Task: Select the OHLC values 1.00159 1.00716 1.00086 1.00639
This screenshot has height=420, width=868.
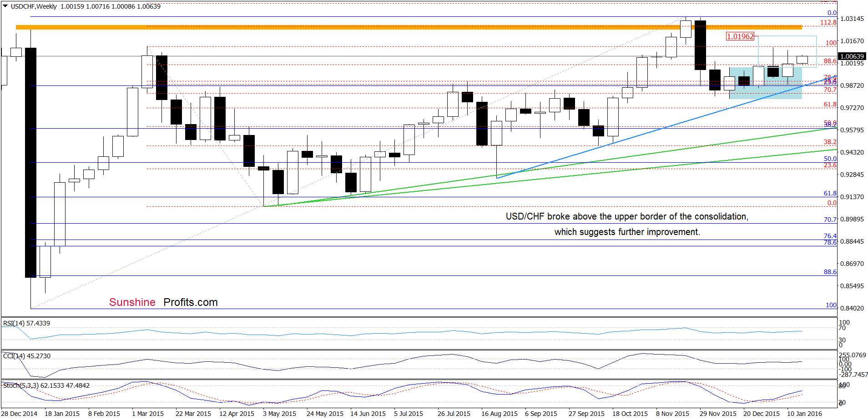Action: coord(111,6)
